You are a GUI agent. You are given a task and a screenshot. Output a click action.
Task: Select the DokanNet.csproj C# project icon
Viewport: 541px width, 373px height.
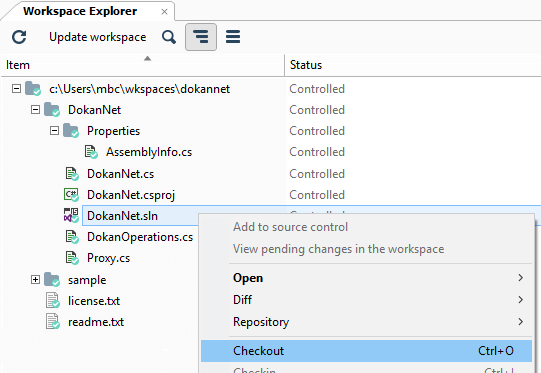[71, 195]
